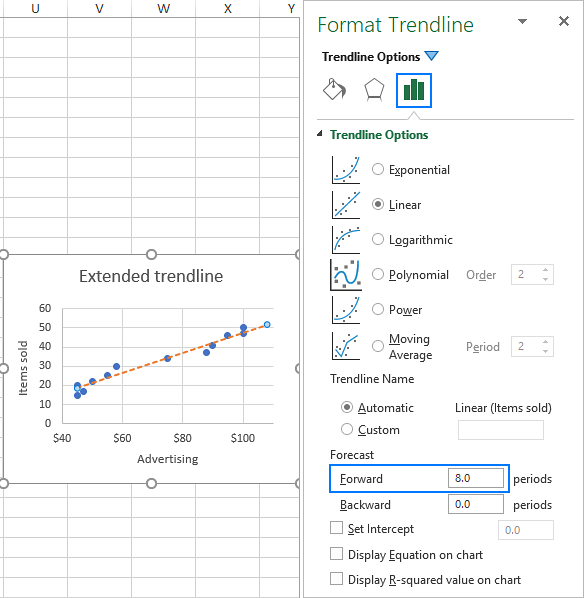The image size is (585, 598).
Task: Click the Logarithmic trendline curve icon
Action: pos(346,240)
